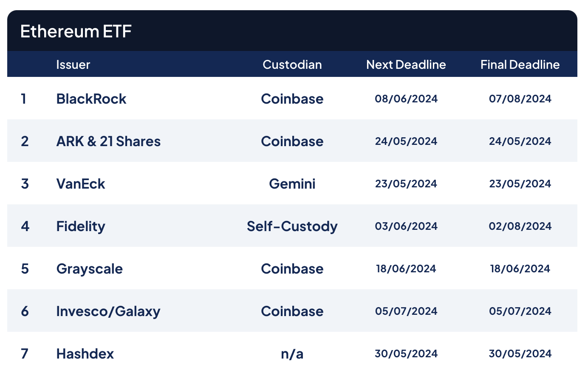Click the Grayscale issuer name
This screenshot has height=373, width=588.
tap(90, 269)
